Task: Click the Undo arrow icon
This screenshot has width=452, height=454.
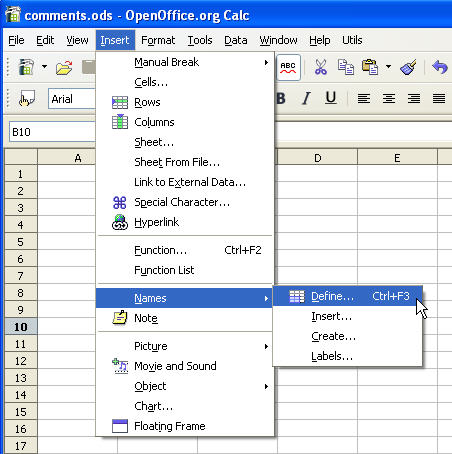Action: pyautogui.click(x=440, y=67)
